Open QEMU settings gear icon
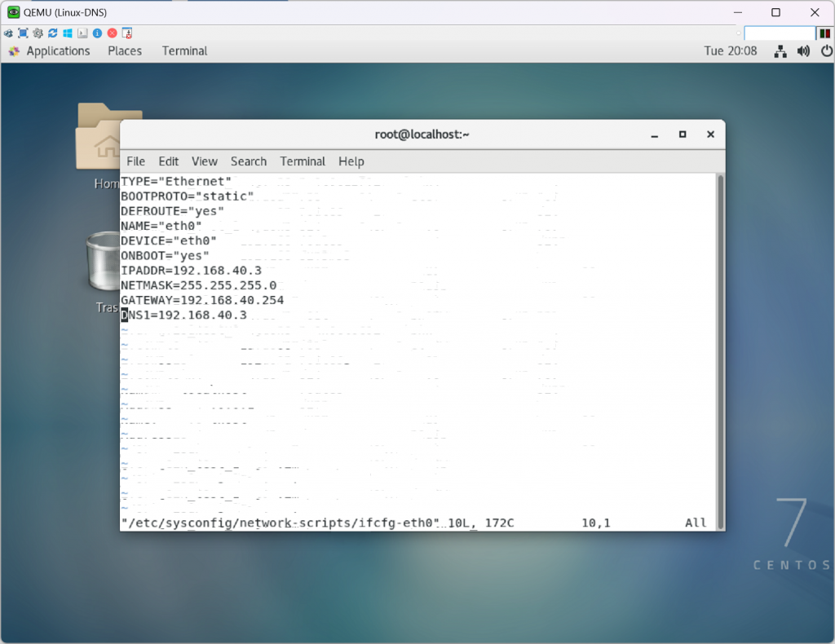The image size is (835, 644). [38, 33]
